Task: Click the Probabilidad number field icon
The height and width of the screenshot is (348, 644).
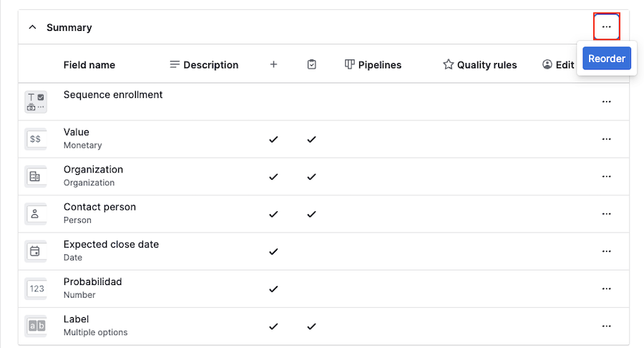Action: click(x=35, y=289)
